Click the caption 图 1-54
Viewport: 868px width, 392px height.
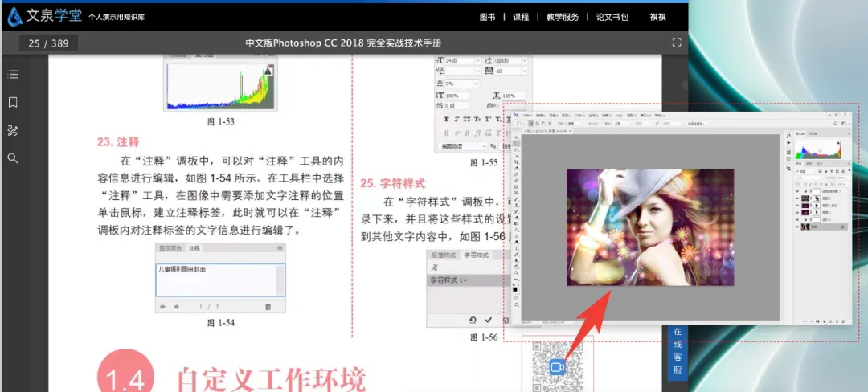(221, 323)
